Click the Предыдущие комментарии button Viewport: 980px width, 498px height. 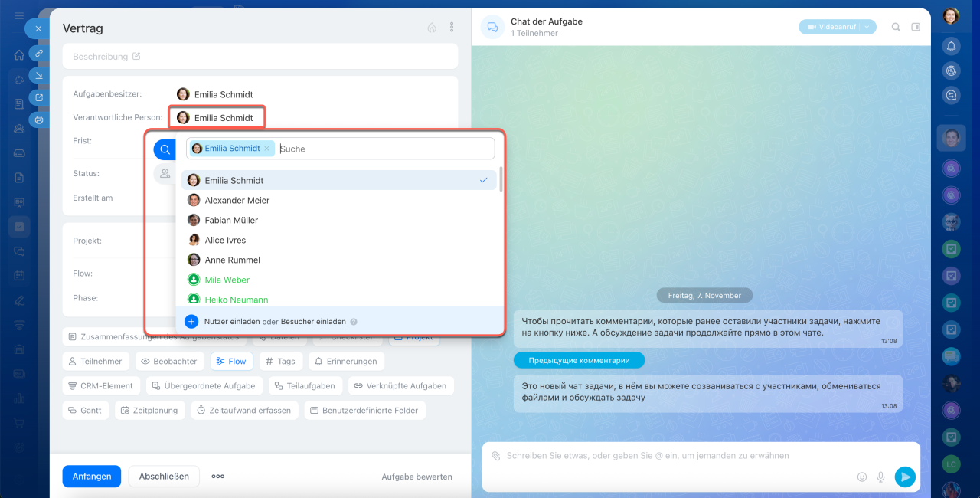click(x=579, y=360)
